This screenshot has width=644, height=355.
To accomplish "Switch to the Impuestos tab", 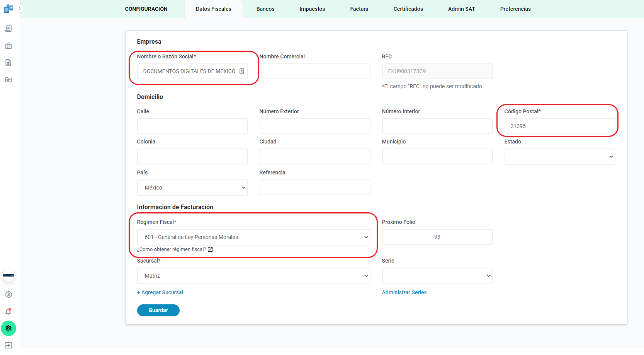I will pos(312,9).
